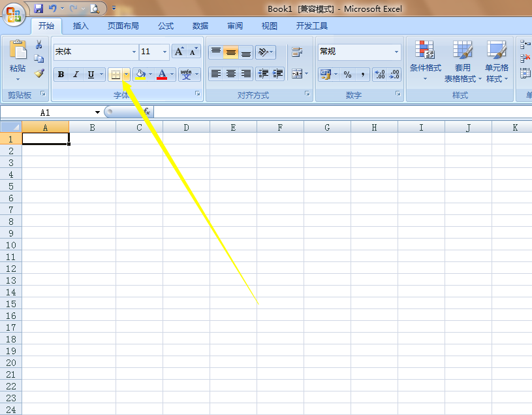This screenshot has width=532, height=415.
Task: Increase indent in alignment group
Action: coord(277,74)
